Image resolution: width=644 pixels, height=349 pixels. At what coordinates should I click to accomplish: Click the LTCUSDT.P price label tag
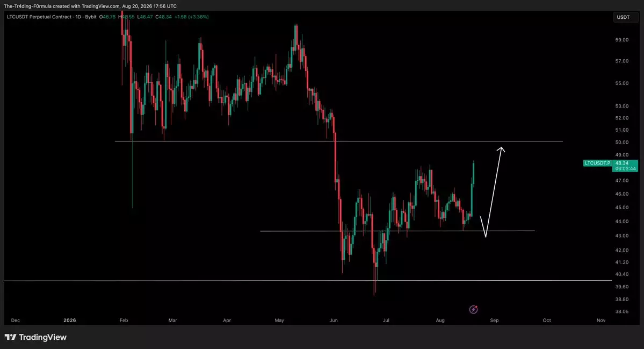click(597, 163)
